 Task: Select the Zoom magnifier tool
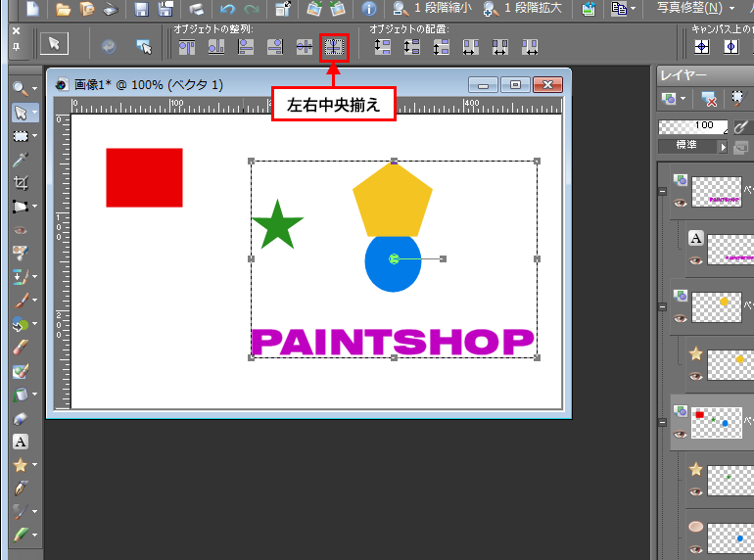(21, 88)
